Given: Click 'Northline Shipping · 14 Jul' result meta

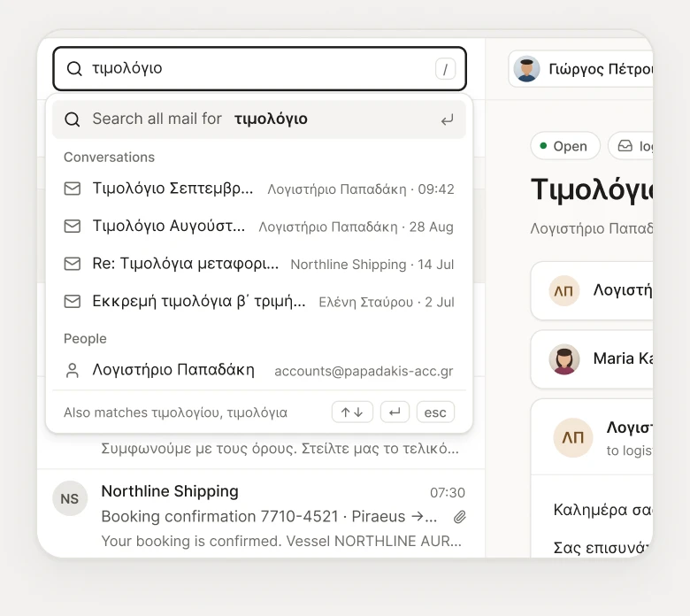Looking at the screenshot, I should point(372,265).
